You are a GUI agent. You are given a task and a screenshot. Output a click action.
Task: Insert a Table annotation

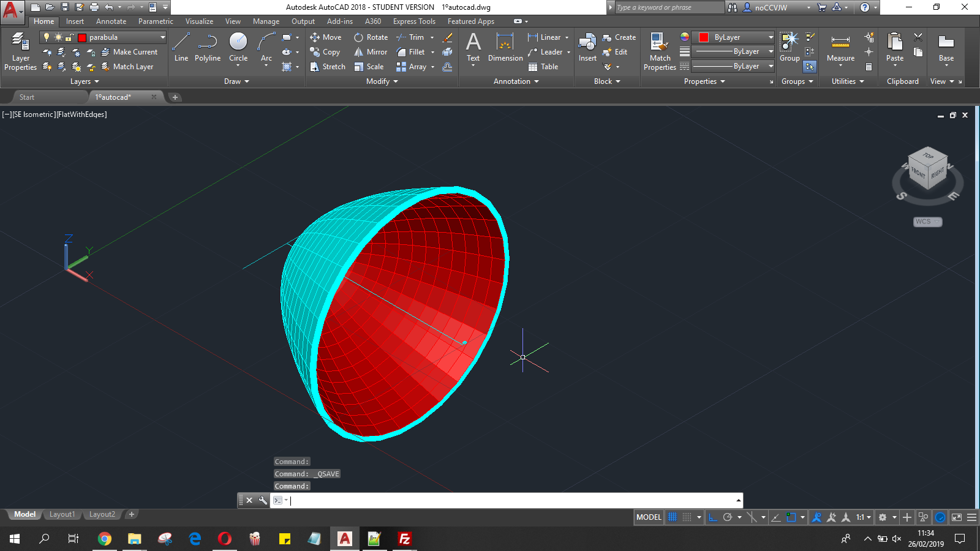point(543,67)
